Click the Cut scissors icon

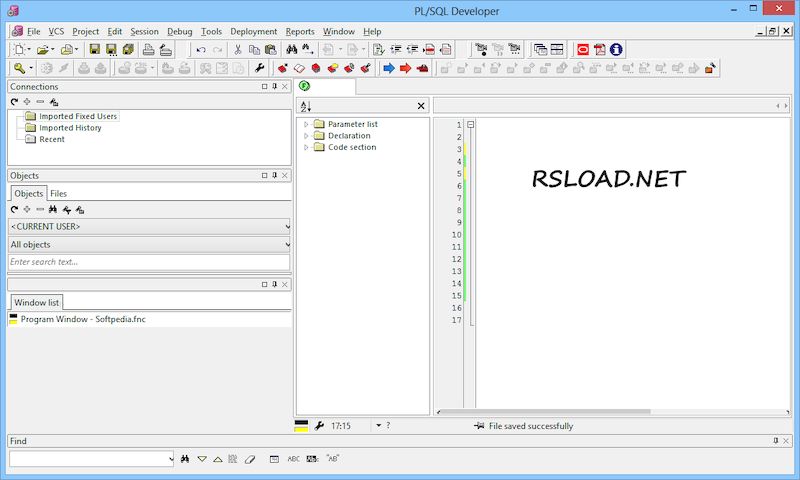click(x=237, y=49)
